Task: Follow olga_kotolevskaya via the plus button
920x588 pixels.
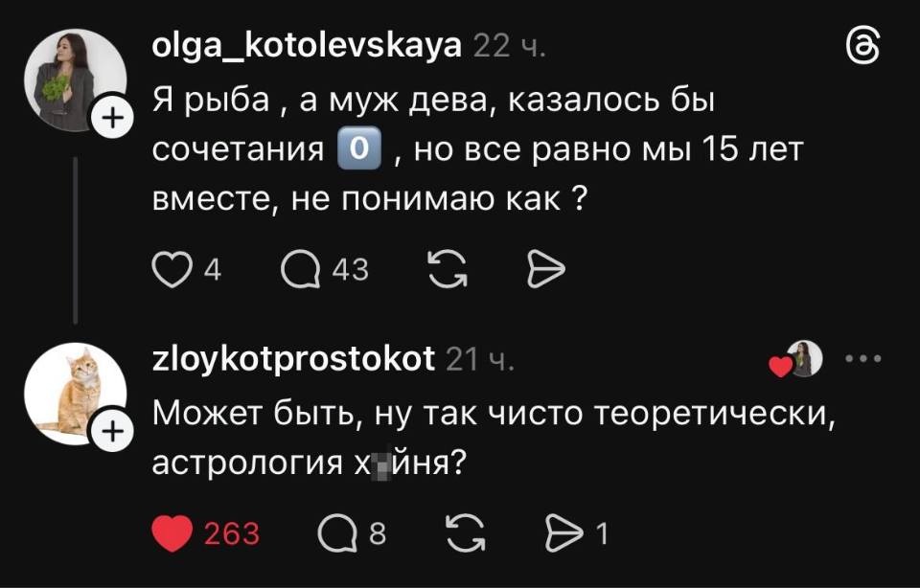Action: coord(114,118)
